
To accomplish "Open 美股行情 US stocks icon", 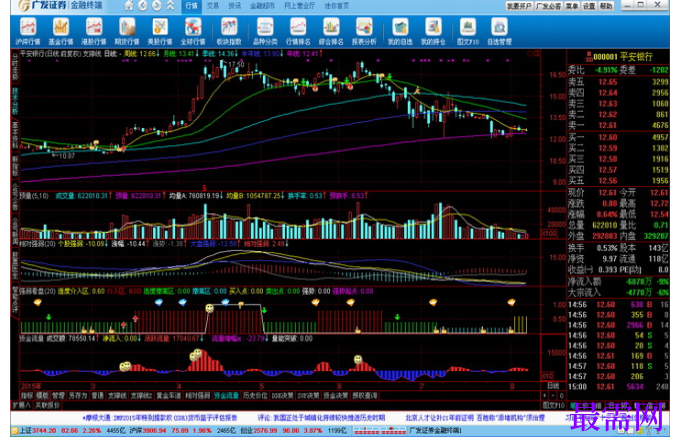I will click(x=160, y=31).
